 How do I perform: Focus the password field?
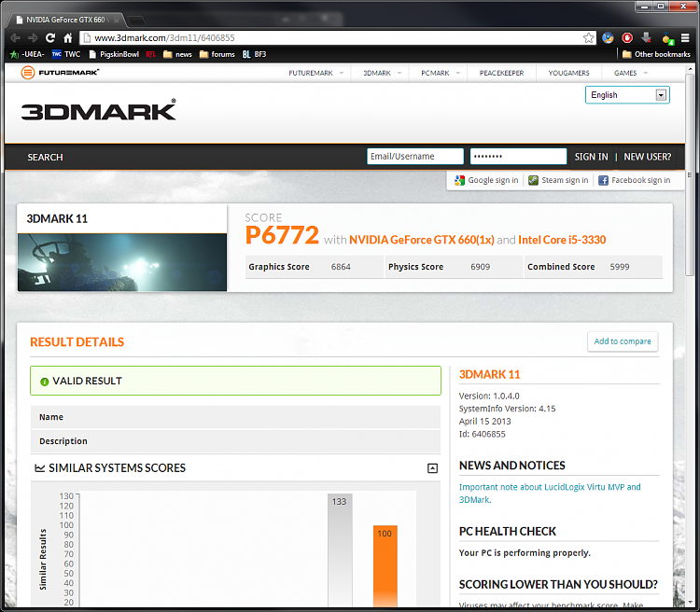(518, 156)
